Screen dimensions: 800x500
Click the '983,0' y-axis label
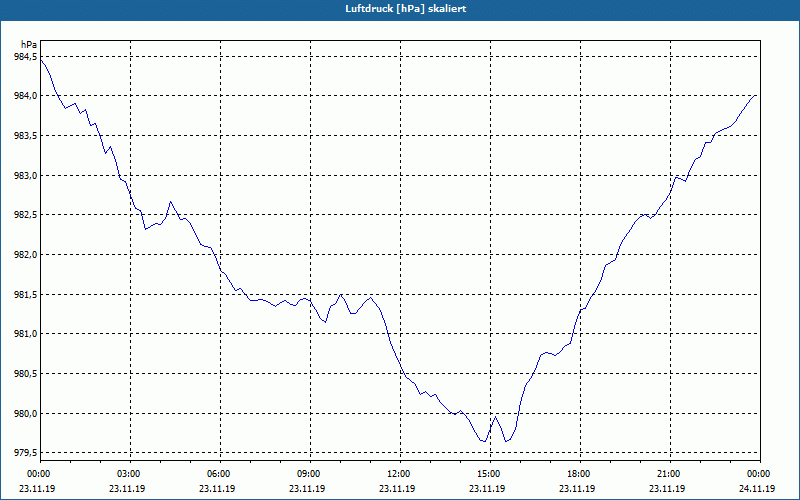(x=25, y=176)
